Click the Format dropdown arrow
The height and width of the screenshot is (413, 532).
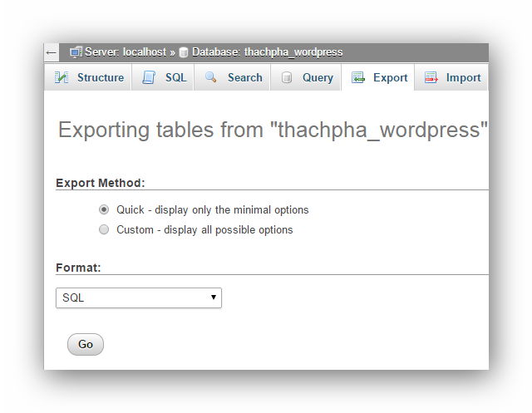pos(214,297)
